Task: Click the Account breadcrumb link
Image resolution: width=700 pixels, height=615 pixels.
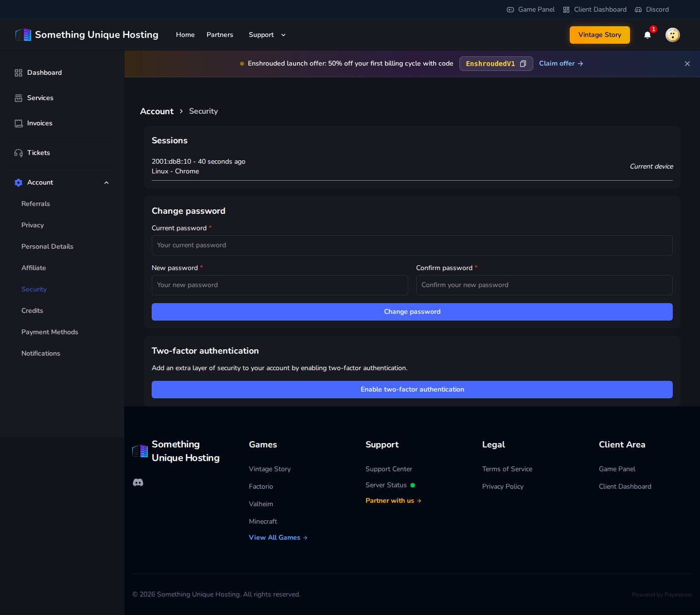Action: point(157,111)
